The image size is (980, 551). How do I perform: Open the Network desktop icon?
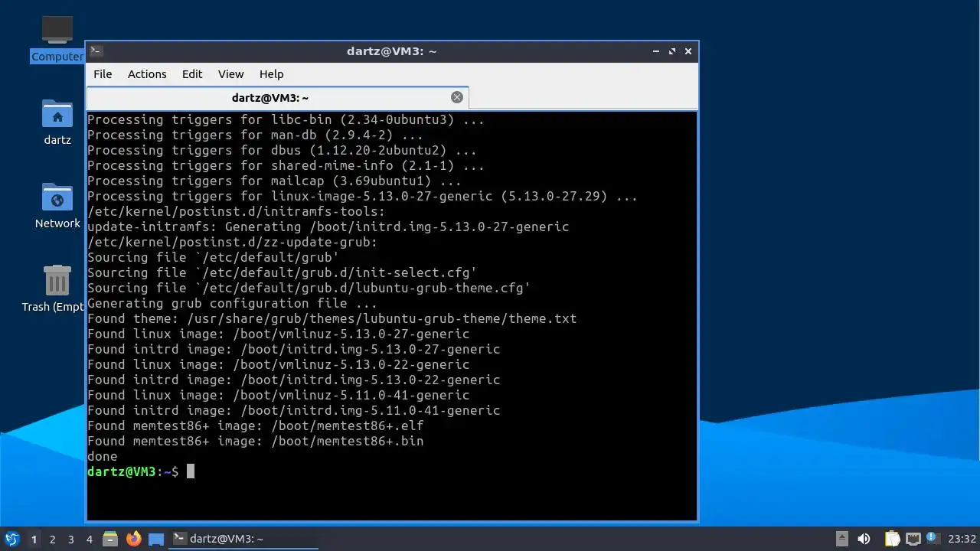[x=57, y=205]
